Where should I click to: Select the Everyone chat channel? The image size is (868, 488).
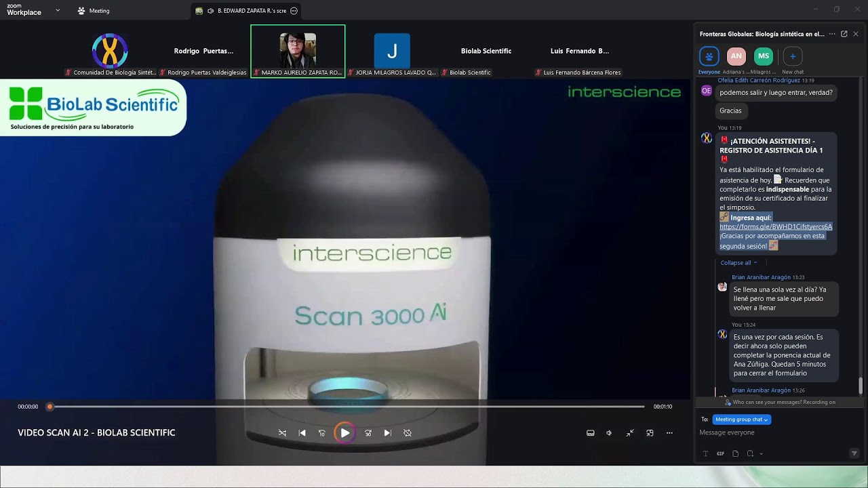pyautogui.click(x=709, y=60)
